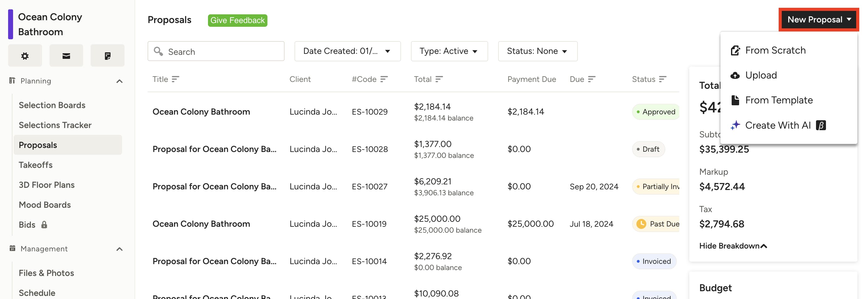Sort by #Code column icon
Screen dimensions: 868x299
tap(384, 79)
